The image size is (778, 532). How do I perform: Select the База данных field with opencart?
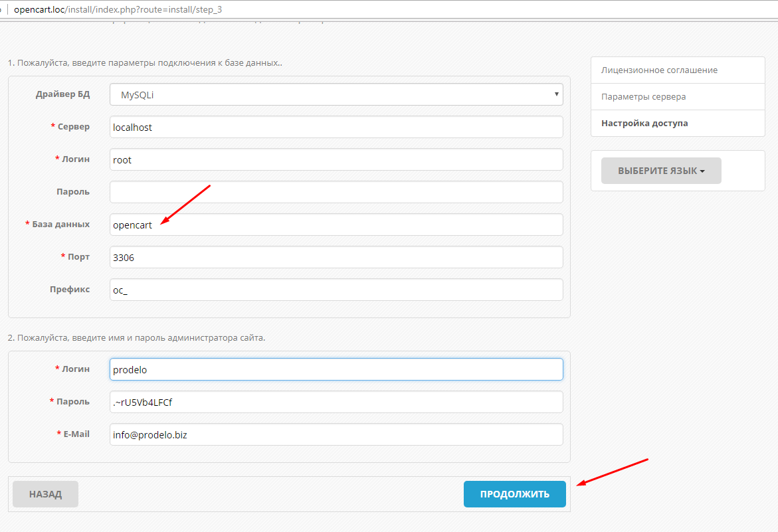[x=336, y=224]
